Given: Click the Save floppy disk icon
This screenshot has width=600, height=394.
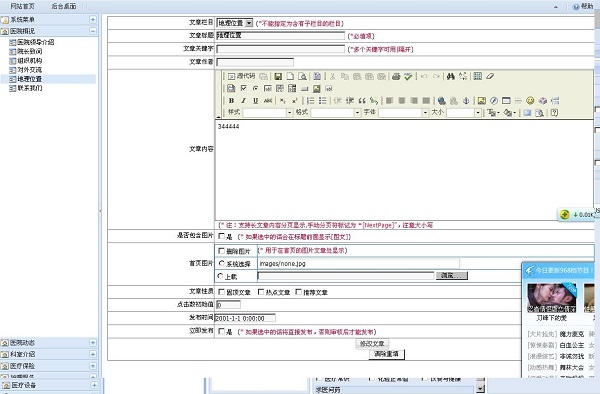Looking at the screenshot, I should (278, 77).
